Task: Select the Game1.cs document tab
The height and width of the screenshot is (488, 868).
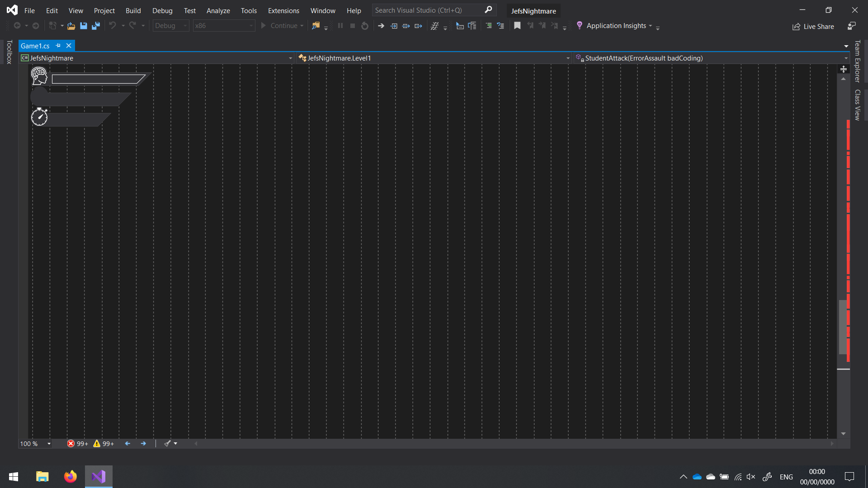Action: tap(35, 46)
